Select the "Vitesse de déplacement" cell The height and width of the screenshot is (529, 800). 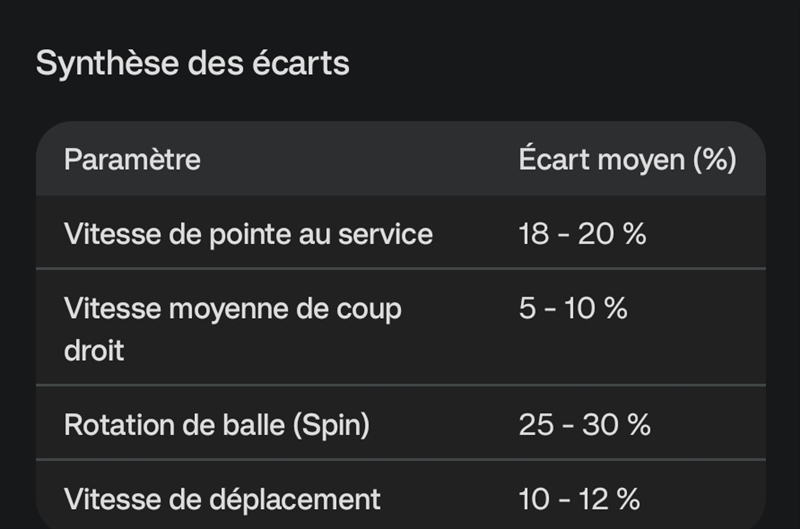click(222, 498)
